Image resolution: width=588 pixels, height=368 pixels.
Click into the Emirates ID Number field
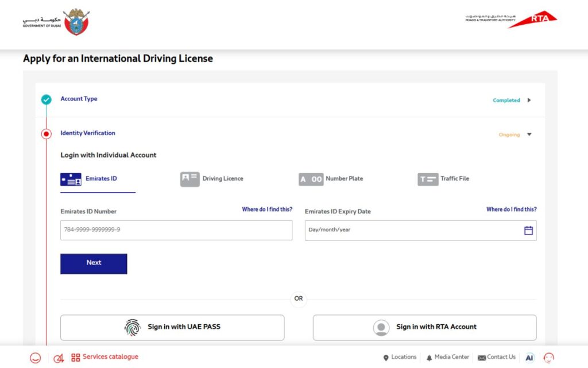tap(176, 230)
